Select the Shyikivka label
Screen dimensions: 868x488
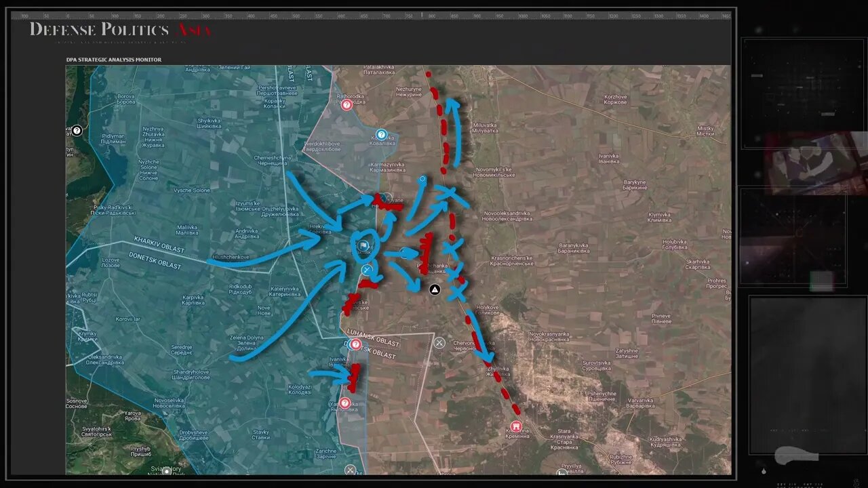pos(209,123)
